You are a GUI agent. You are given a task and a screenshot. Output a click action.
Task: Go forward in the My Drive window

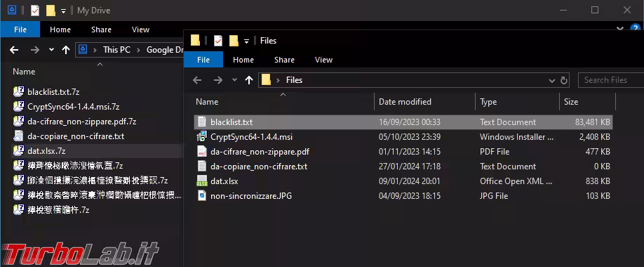pos(34,50)
